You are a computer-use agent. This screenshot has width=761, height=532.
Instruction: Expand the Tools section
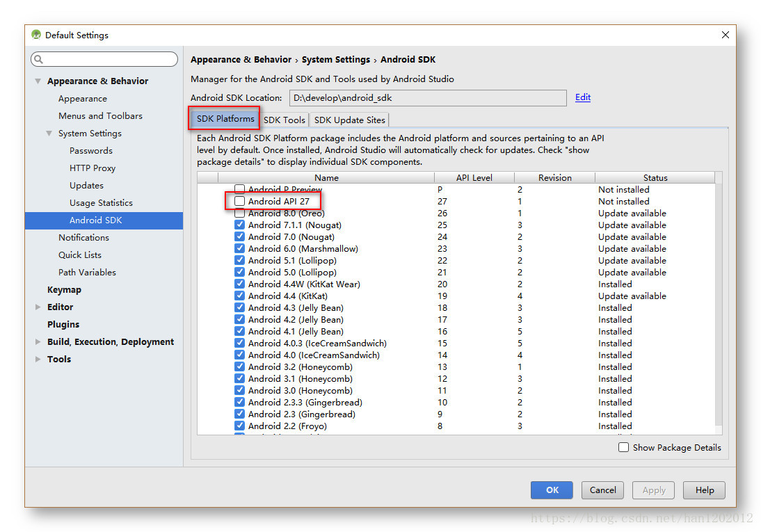point(38,360)
